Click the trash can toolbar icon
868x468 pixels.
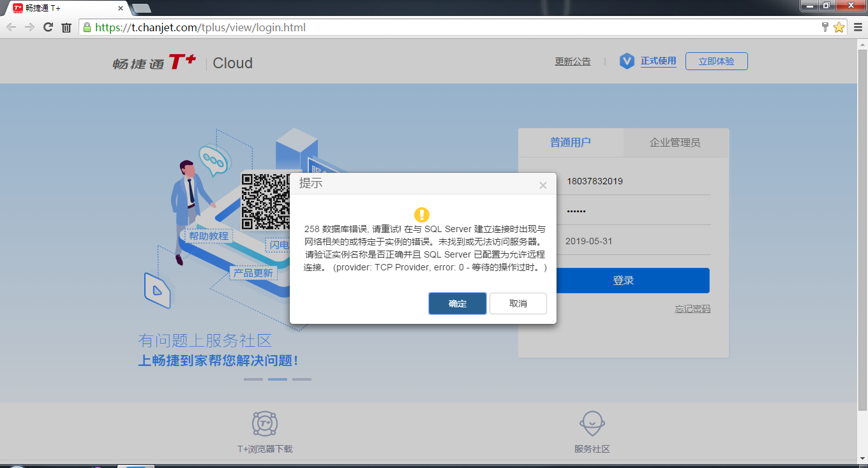66,27
